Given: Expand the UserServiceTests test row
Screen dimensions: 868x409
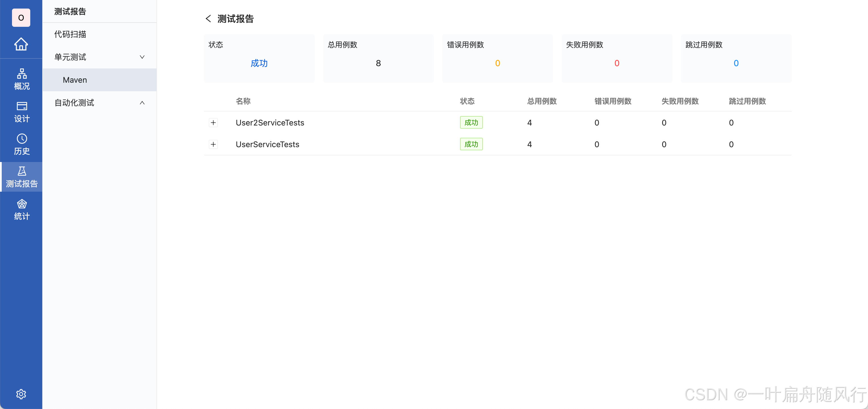Looking at the screenshot, I should click(x=213, y=144).
